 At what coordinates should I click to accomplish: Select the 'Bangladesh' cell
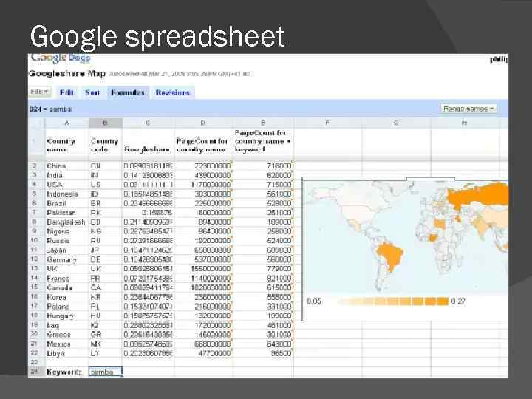[x=66, y=222]
